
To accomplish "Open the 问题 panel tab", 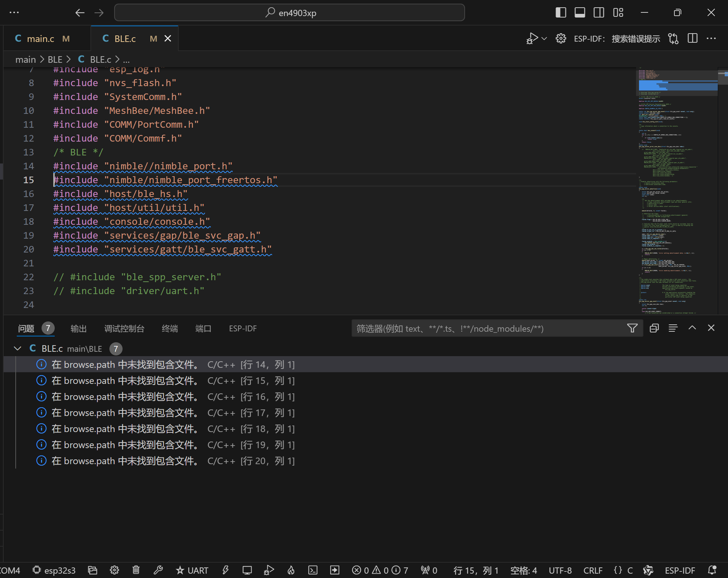I will click(x=36, y=328).
